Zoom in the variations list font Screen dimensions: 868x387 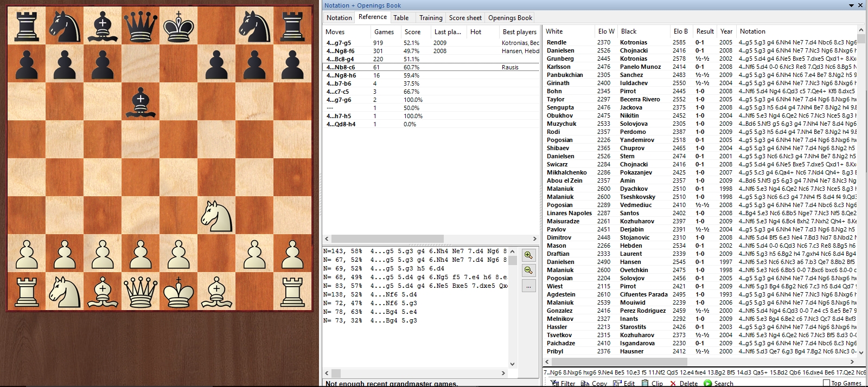point(528,255)
